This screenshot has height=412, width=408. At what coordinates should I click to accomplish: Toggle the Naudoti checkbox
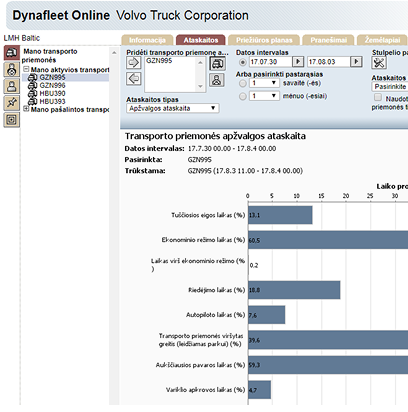pyautogui.click(x=378, y=97)
